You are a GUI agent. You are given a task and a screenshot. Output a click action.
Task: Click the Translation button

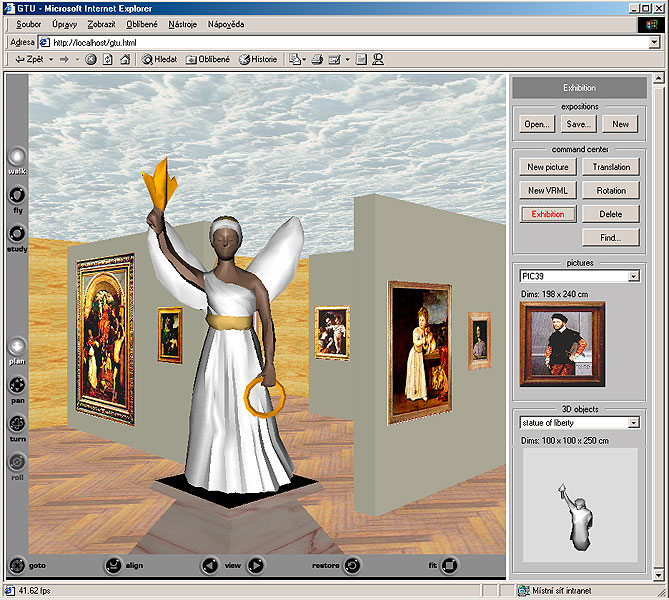coord(611,167)
